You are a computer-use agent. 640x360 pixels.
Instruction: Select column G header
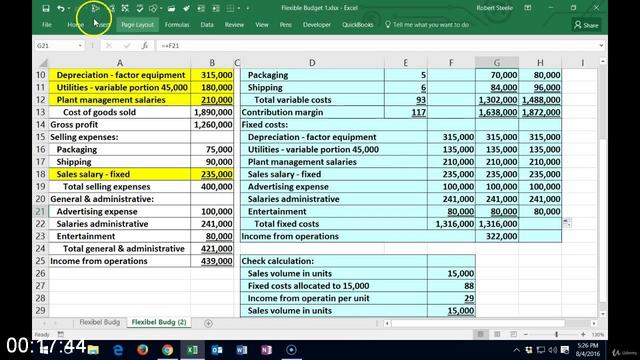[497, 62]
